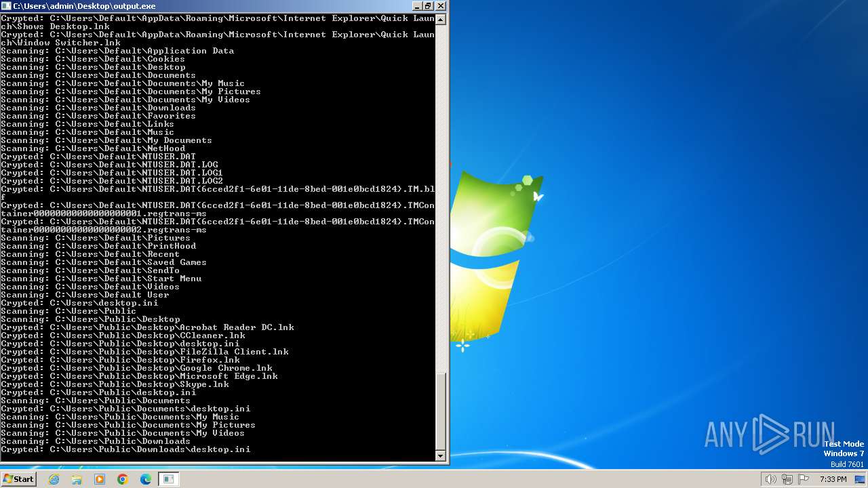868x488 pixels.
Task: Click the console title bar path text
Action: (84, 6)
